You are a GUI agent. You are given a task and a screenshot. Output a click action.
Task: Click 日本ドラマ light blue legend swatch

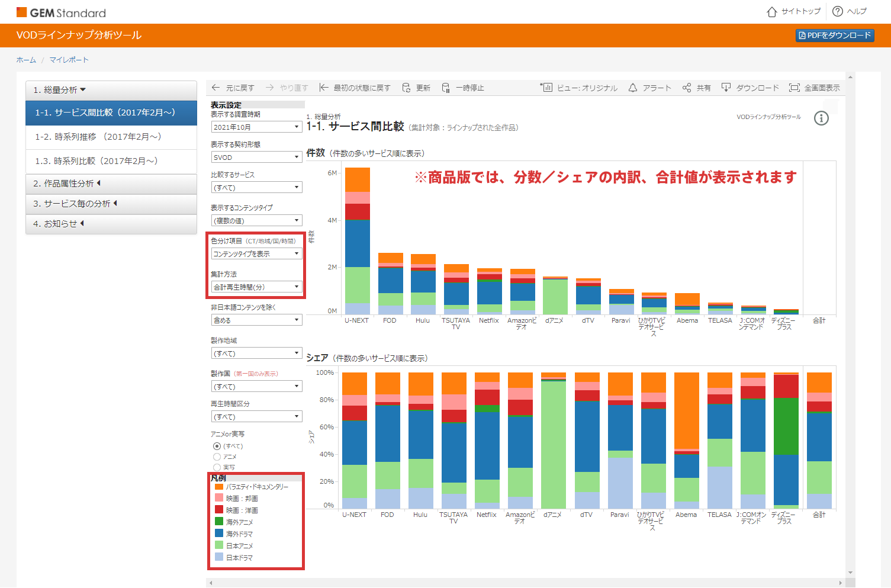(x=219, y=557)
